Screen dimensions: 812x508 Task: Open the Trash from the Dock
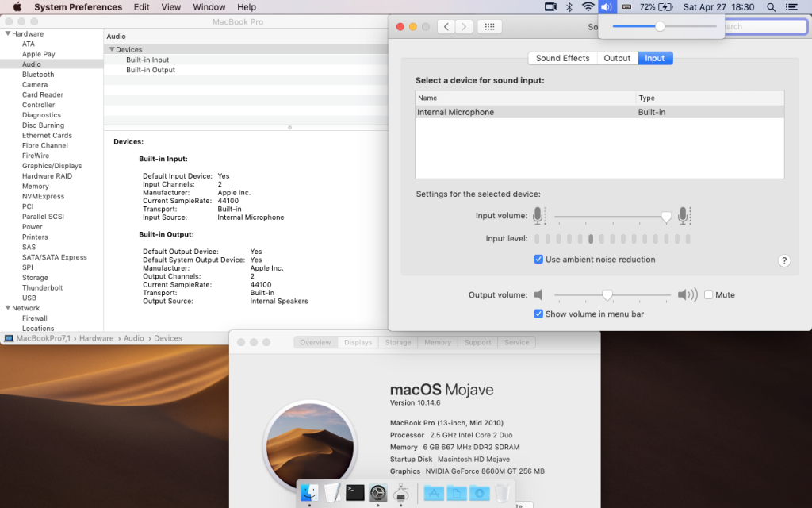click(x=502, y=492)
